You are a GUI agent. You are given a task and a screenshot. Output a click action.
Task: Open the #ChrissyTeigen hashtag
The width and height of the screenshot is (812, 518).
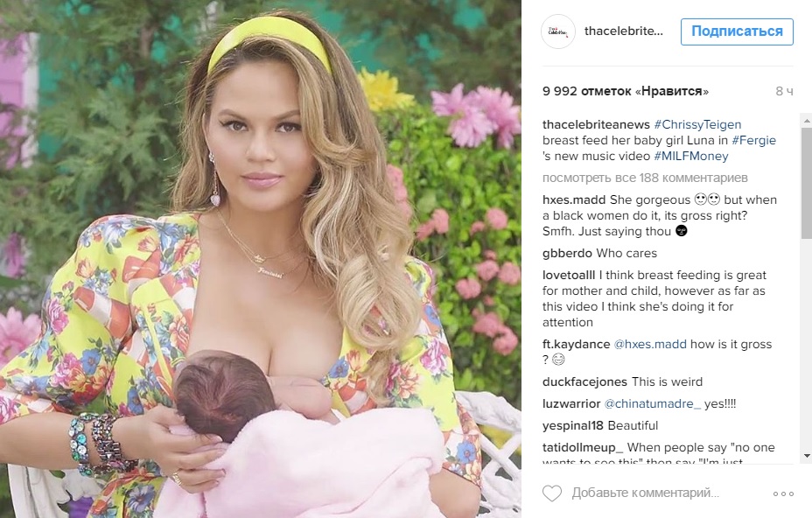pos(697,124)
